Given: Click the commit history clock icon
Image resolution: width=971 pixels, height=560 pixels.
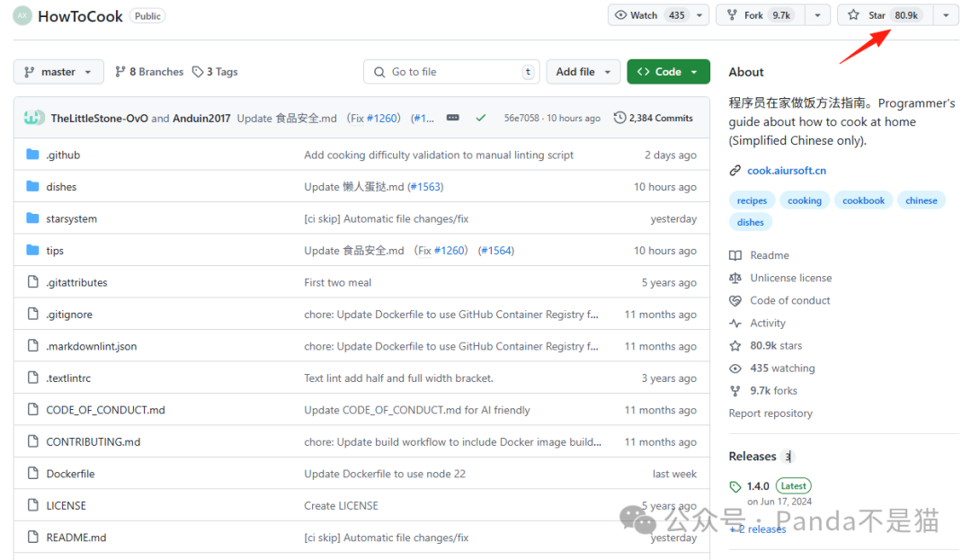Looking at the screenshot, I should (619, 118).
